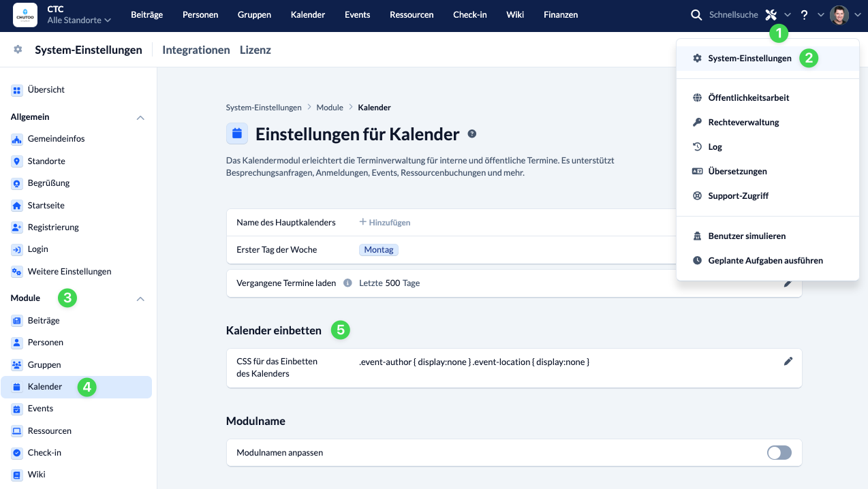Click help icon beside Kalender heading
Viewport: 868px width, 489px height.
click(471, 134)
